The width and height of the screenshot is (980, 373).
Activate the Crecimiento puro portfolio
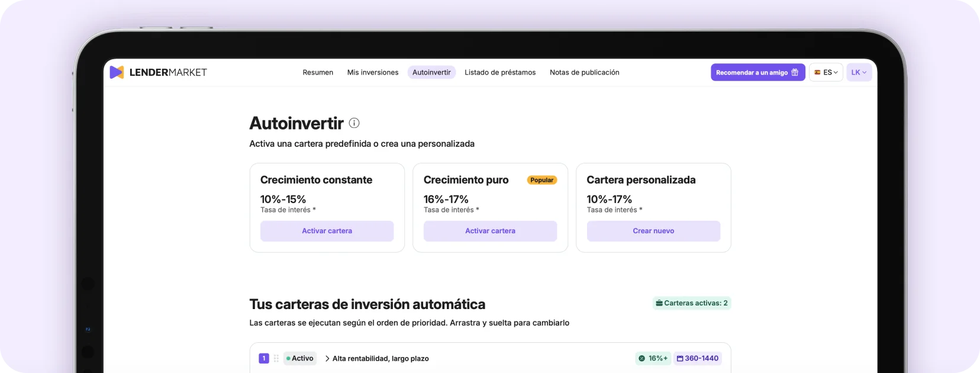coord(490,231)
